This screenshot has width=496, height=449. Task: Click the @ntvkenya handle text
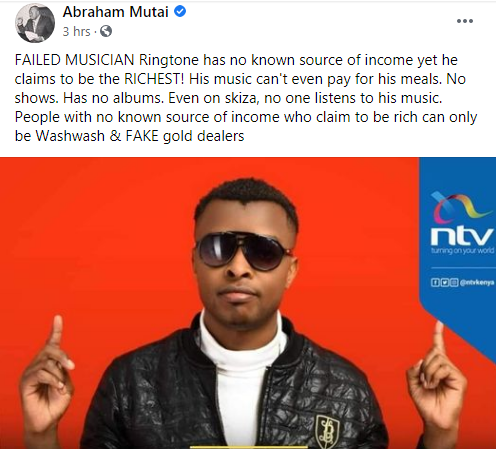[x=477, y=283]
